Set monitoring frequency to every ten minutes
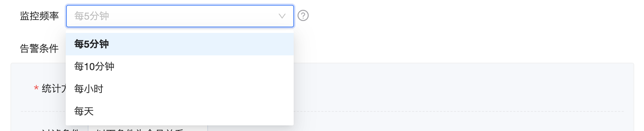This screenshot has height=131, width=644. (x=180, y=67)
